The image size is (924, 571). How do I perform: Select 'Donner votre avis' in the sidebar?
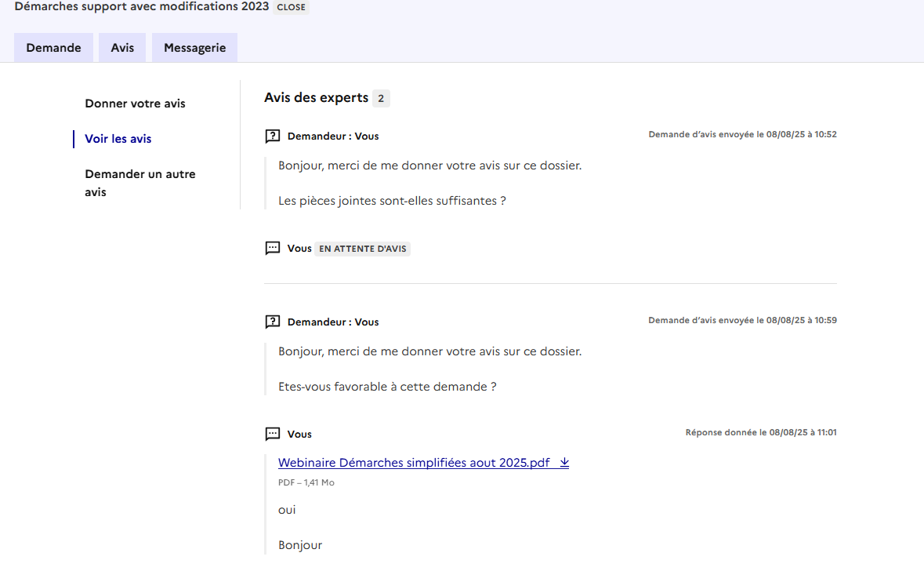click(x=135, y=104)
